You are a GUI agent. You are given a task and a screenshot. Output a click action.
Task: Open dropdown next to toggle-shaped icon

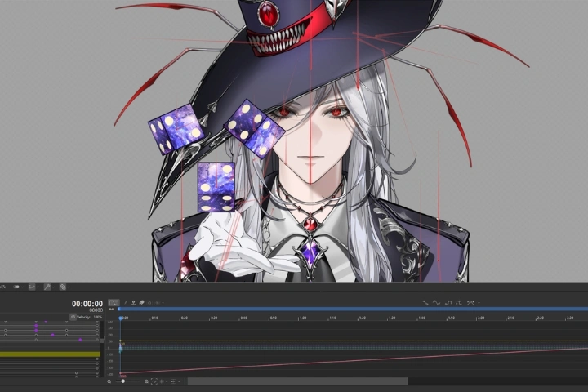(x=23, y=287)
